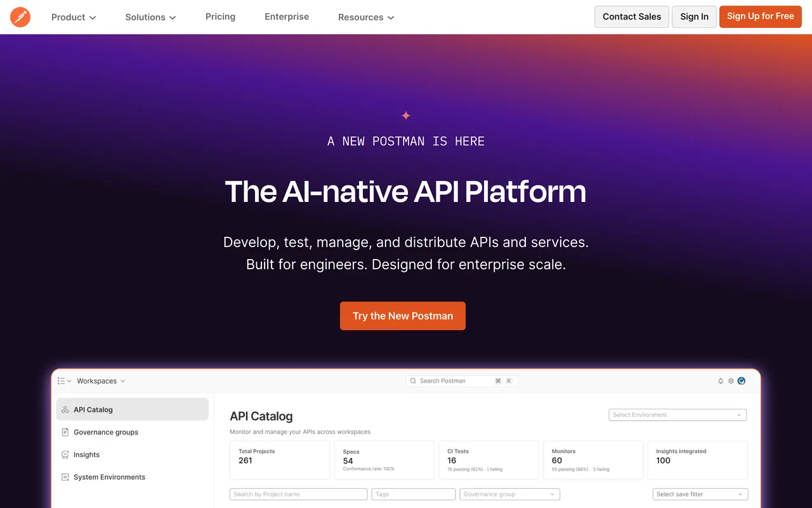Expand the Resources menu
Screen dimensions: 812x508
[366, 17]
